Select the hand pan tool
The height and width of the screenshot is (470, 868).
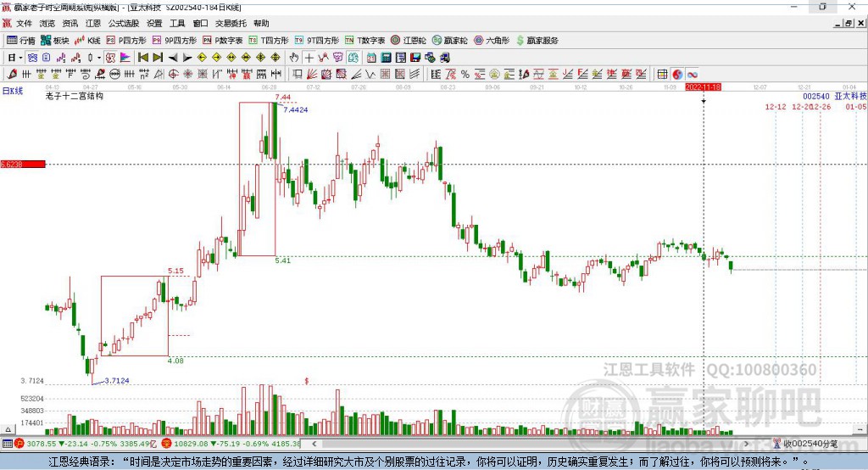(294, 58)
